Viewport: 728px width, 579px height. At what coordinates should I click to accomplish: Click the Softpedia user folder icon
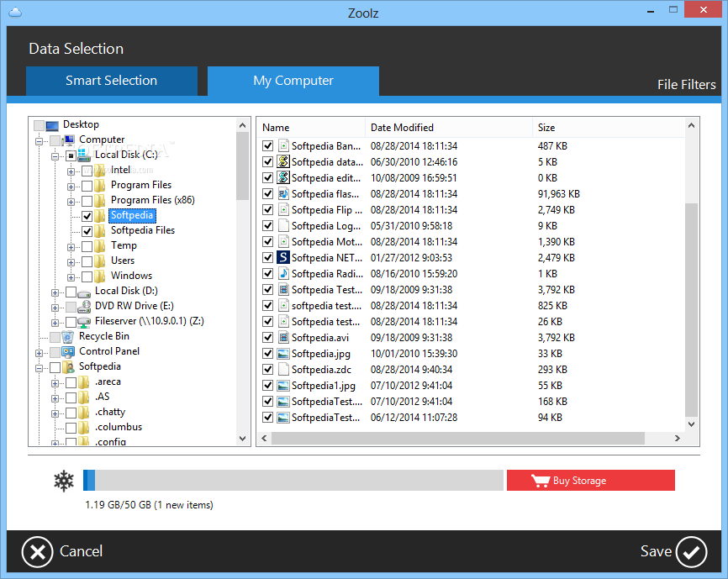(68, 367)
